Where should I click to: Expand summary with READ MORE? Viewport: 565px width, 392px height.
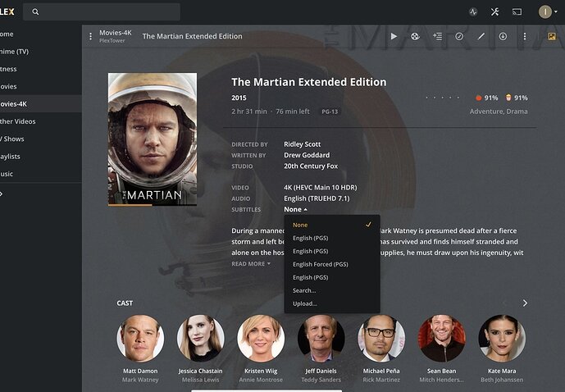pos(251,264)
